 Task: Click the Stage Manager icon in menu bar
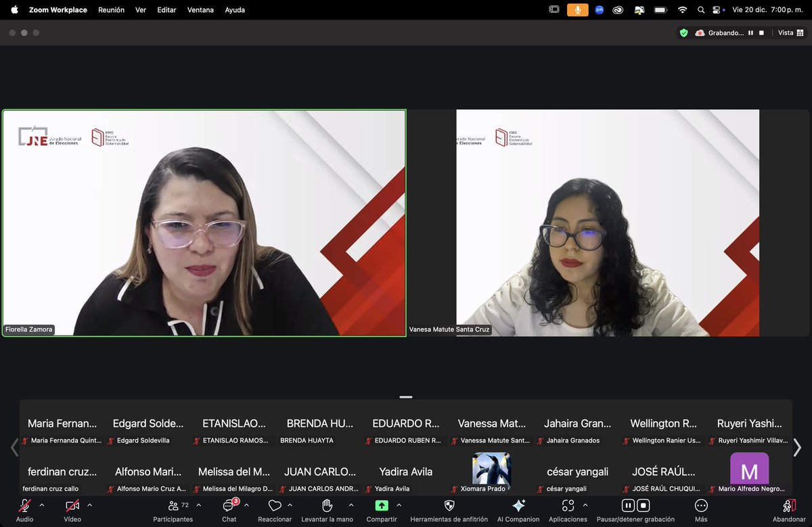pyautogui.click(x=554, y=9)
